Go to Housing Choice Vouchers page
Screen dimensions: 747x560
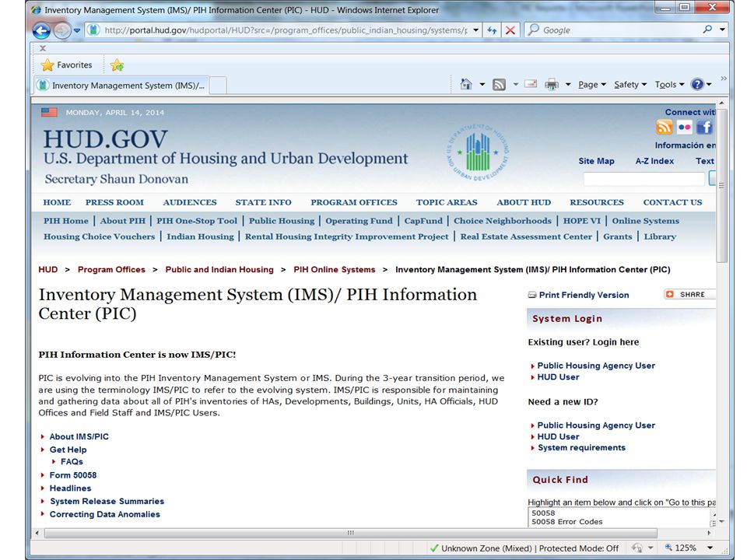[100, 236]
